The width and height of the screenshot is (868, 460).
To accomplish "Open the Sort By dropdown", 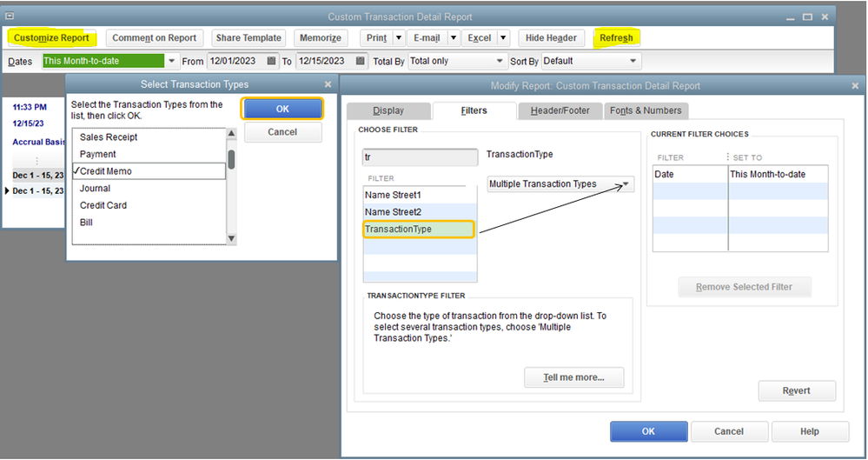I will (x=633, y=61).
